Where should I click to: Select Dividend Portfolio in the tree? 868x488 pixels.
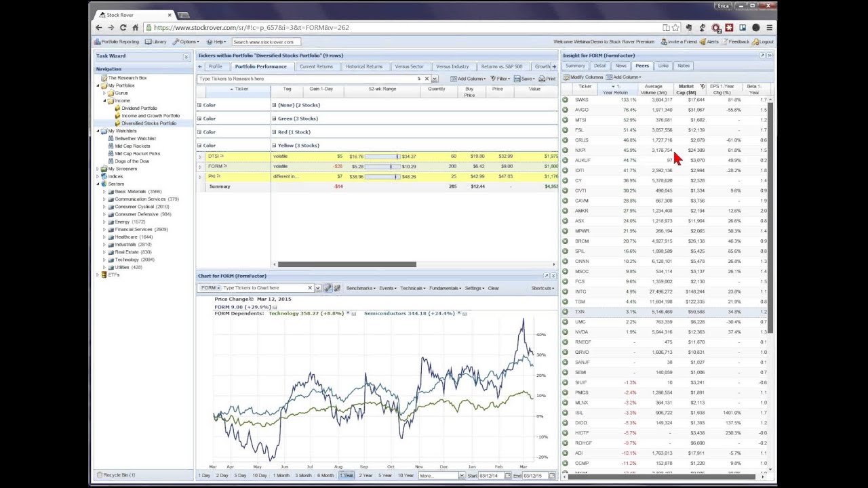[139, 108]
